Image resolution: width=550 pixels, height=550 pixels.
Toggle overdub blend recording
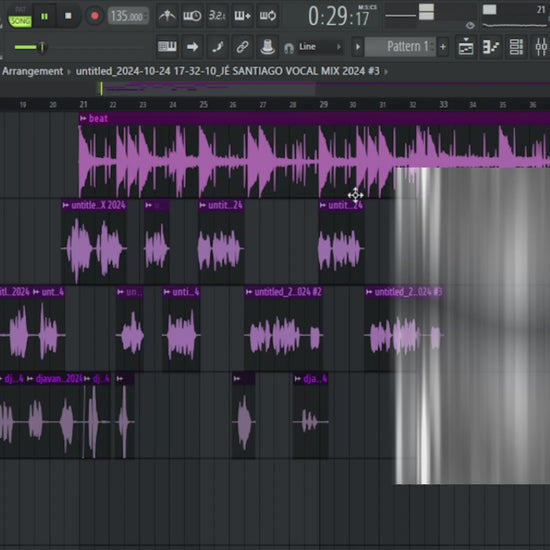point(242,16)
